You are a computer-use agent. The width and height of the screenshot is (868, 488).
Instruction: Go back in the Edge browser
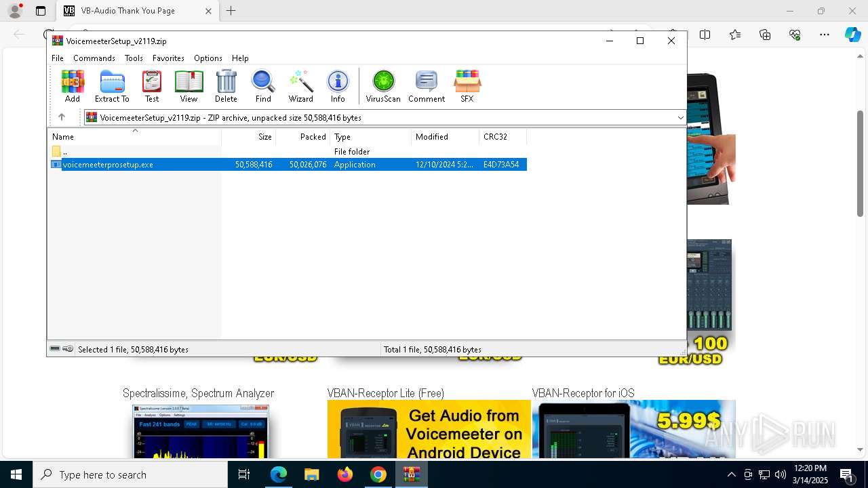[19, 35]
